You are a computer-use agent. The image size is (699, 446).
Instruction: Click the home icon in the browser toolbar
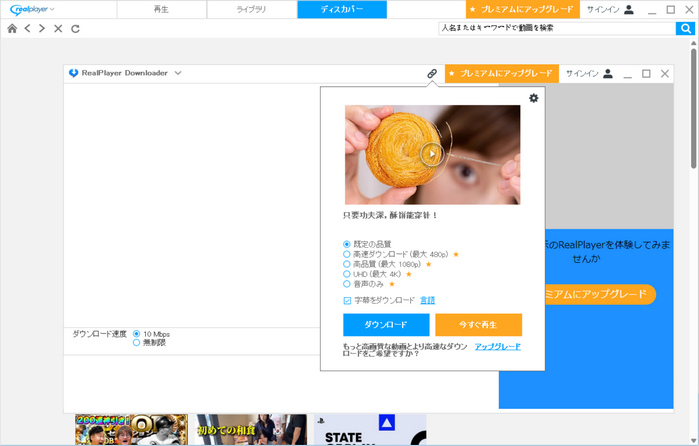coord(12,29)
